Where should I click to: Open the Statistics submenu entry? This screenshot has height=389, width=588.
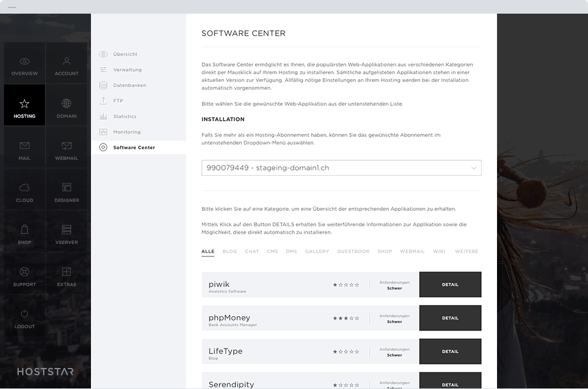[x=125, y=116]
